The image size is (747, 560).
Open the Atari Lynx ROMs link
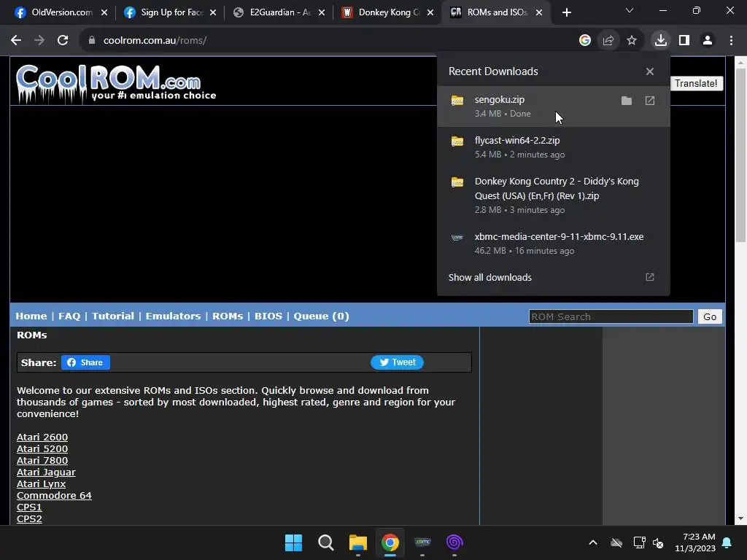tap(42, 484)
